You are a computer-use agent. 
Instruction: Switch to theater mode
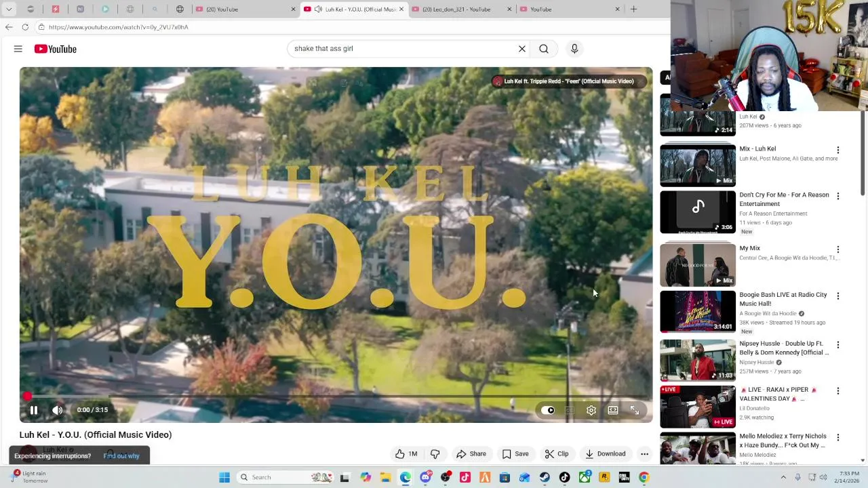[x=613, y=410]
